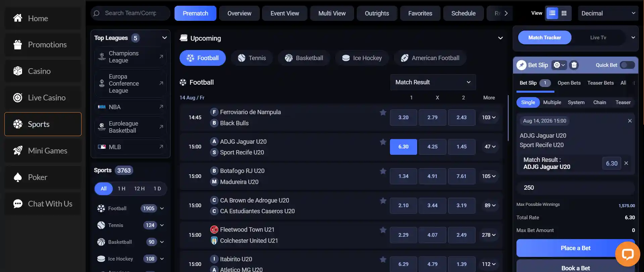Open the live chat support bubble
The height and width of the screenshot is (272, 644).
pos(628,254)
